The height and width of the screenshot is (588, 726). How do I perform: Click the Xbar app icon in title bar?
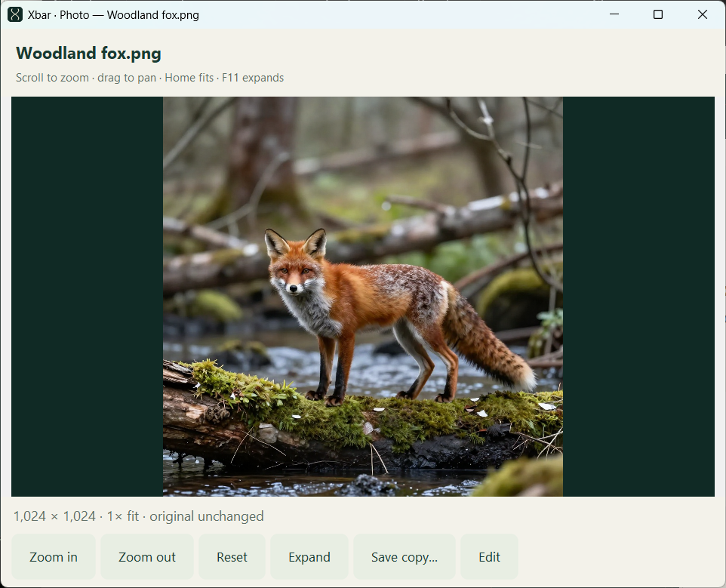click(x=15, y=15)
